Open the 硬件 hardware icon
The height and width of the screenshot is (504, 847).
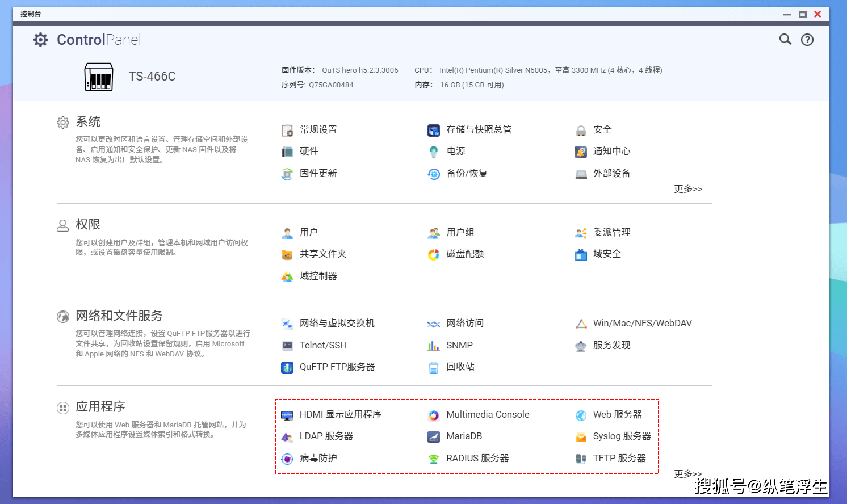coord(287,152)
